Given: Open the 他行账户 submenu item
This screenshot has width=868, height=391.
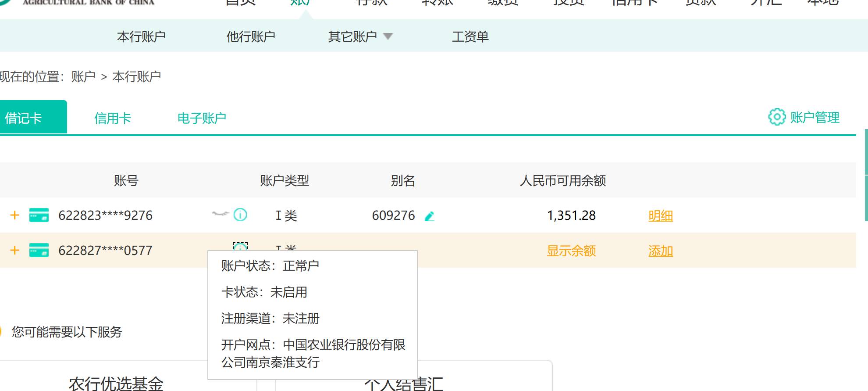Looking at the screenshot, I should (x=251, y=36).
